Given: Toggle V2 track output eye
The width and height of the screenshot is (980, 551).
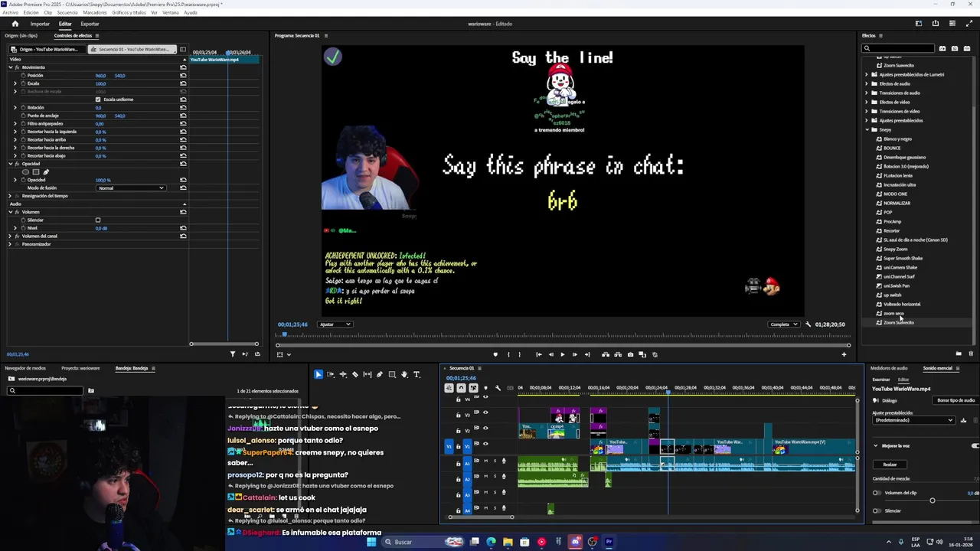Looking at the screenshot, I should pyautogui.click(x=485, y=429).
